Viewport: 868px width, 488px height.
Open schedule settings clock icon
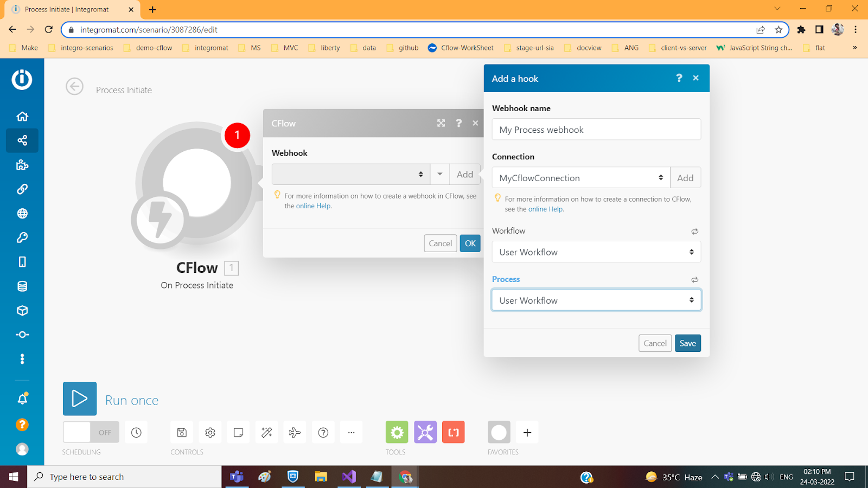click(x=136, y=432)
